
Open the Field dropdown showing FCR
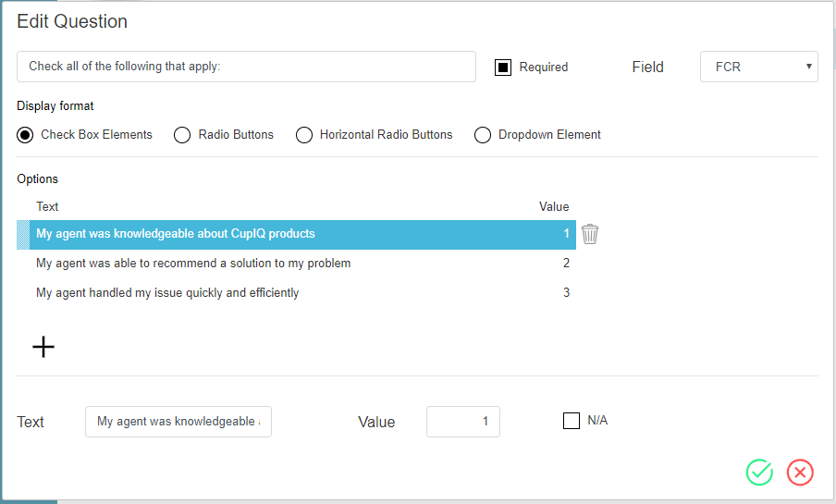(x=758, y=67)
